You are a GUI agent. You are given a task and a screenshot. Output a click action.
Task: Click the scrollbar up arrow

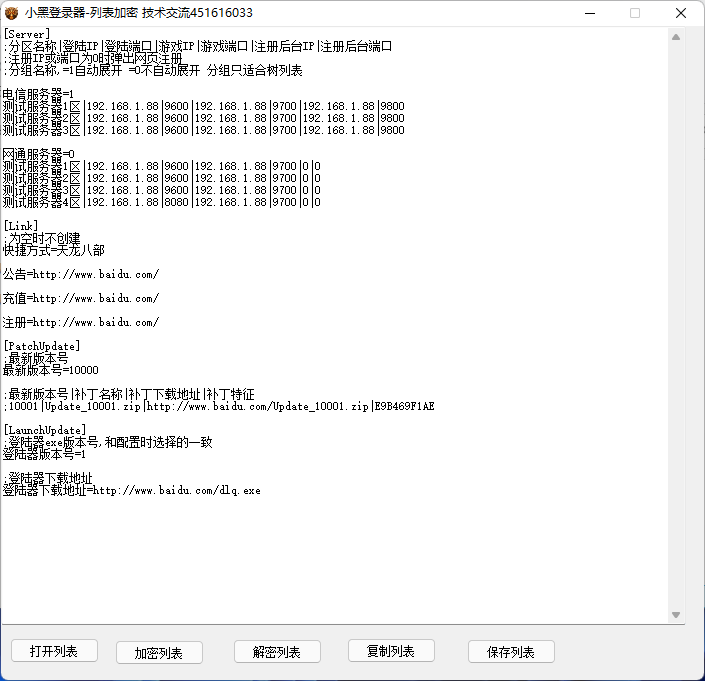click(676, 37)
